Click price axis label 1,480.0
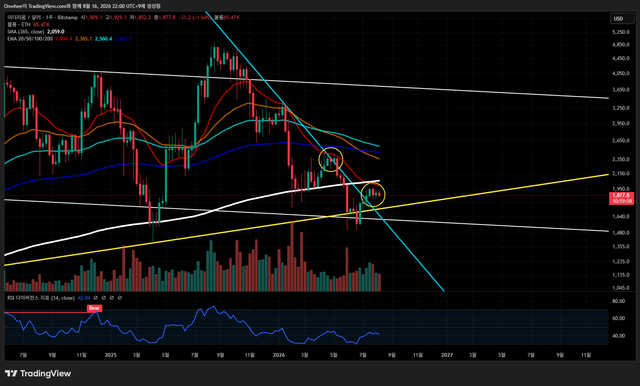 pyautogui.click(x=621, y=233)
